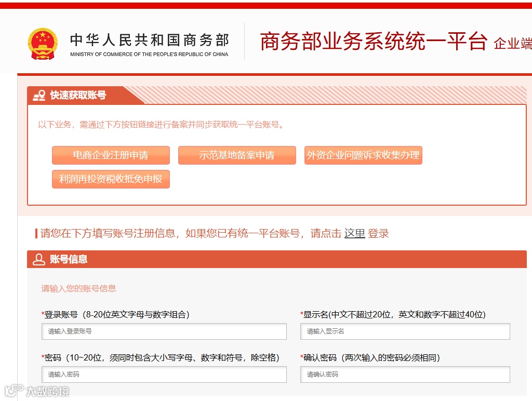Open 示范基地备案申请 button
The width and height of the screenshot is (532, 401).
point(237,155)
